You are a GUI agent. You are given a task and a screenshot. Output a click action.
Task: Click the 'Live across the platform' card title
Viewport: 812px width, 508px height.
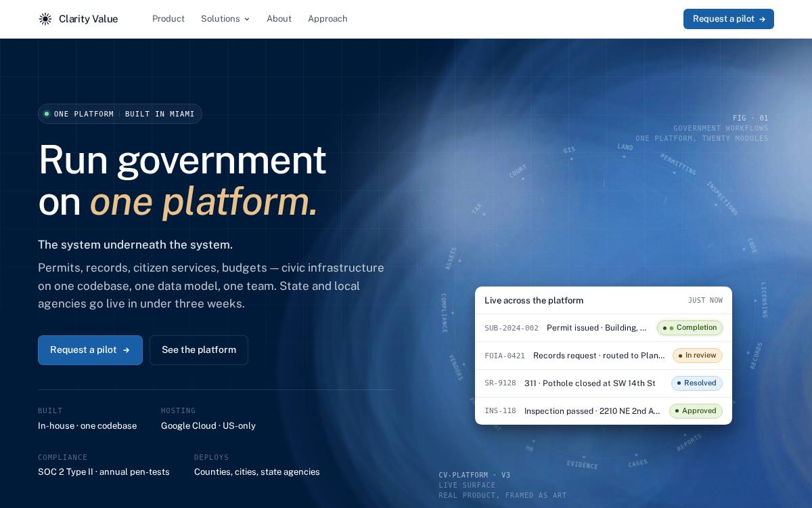click(x=534, y=301)
